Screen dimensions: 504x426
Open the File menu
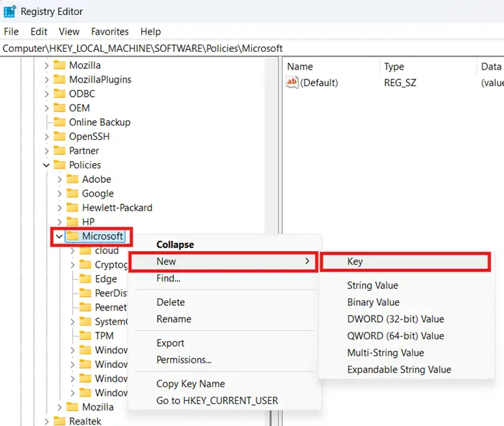click(11, 31)
